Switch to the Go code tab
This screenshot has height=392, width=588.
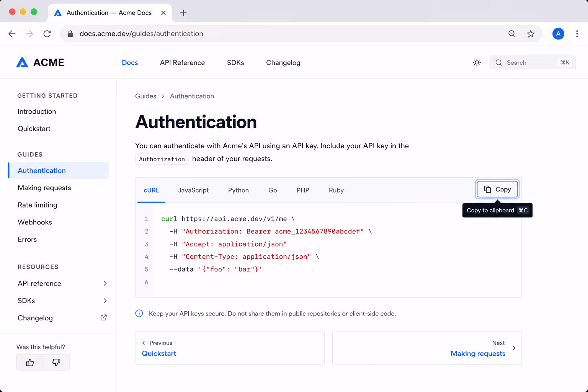273,190
